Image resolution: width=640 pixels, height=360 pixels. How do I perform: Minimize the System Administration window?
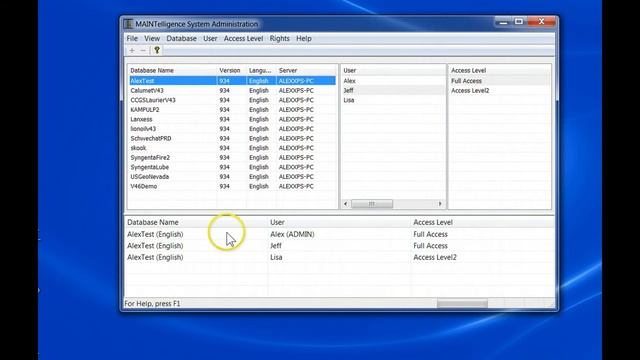tap(503, 22)
